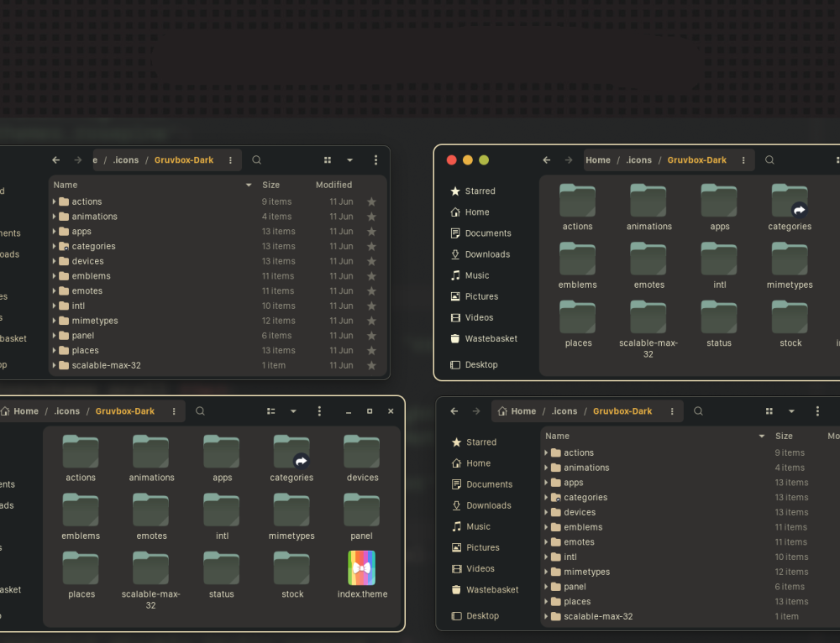Click the back navigation arrow
The image size is (840, 643).
coord(55,159)
